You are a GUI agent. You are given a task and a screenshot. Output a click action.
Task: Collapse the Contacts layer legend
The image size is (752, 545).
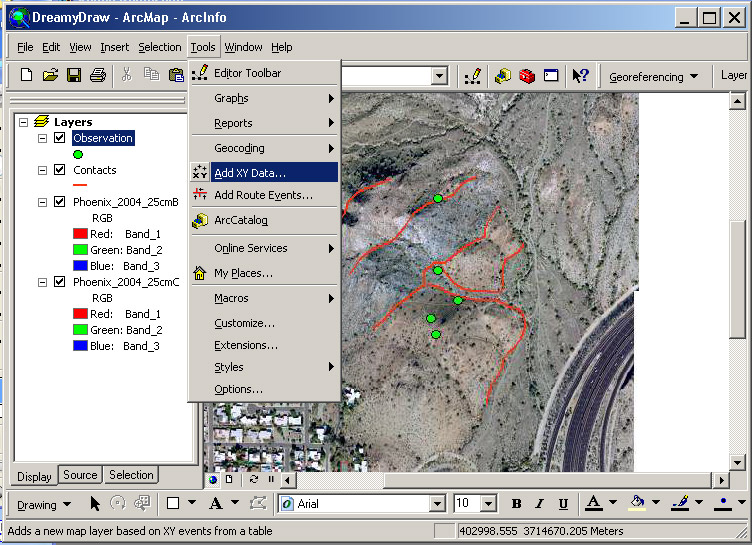[42, 170]
